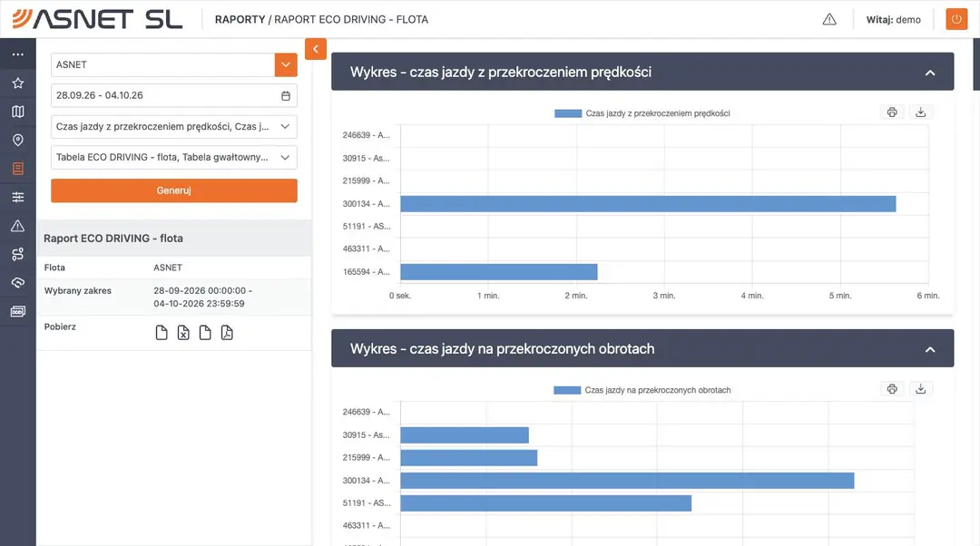This screenshot has height=546, width=980.
Task: Expand the 'Tabela ECO DRIVING - flota' dropdown
Action: pyautogui.click(x=173, y=158)
